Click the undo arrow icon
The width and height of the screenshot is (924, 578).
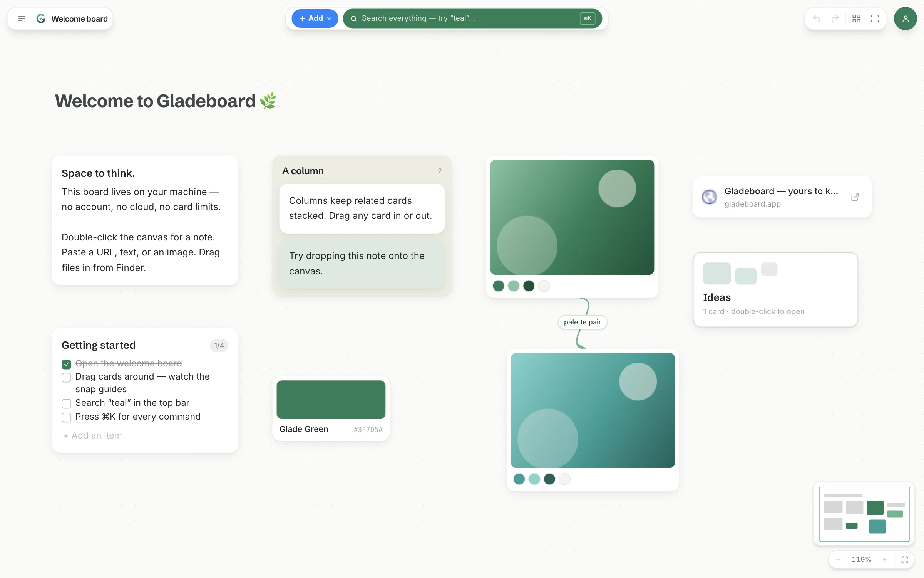pos(817,18)
